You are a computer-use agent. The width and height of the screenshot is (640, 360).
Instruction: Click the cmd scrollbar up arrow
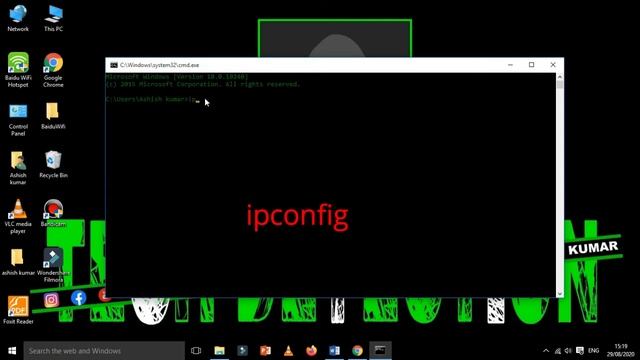click(560, 76)
